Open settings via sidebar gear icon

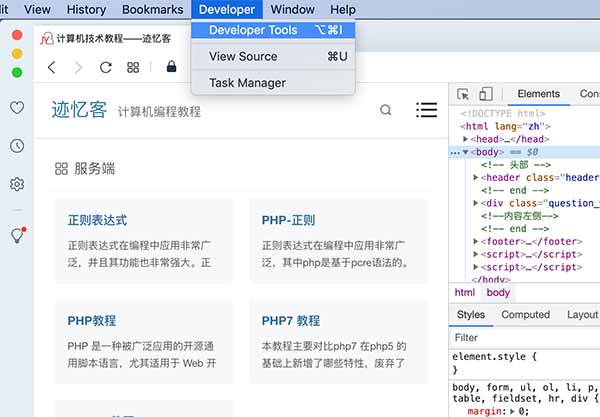click(17, 184)
